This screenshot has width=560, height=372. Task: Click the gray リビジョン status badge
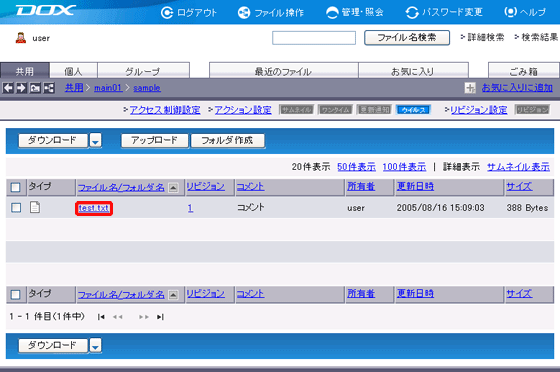pyautogui.click(x=532, y=110)
